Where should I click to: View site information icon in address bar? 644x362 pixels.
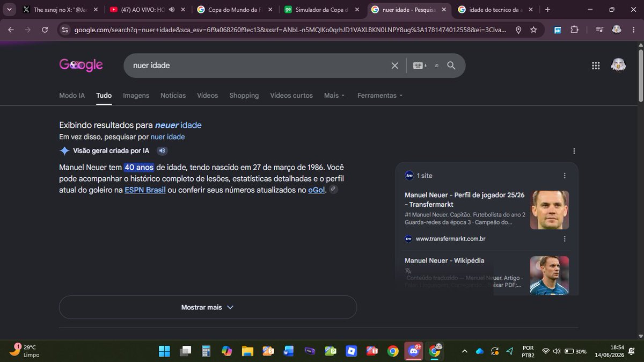coord(65,30)
